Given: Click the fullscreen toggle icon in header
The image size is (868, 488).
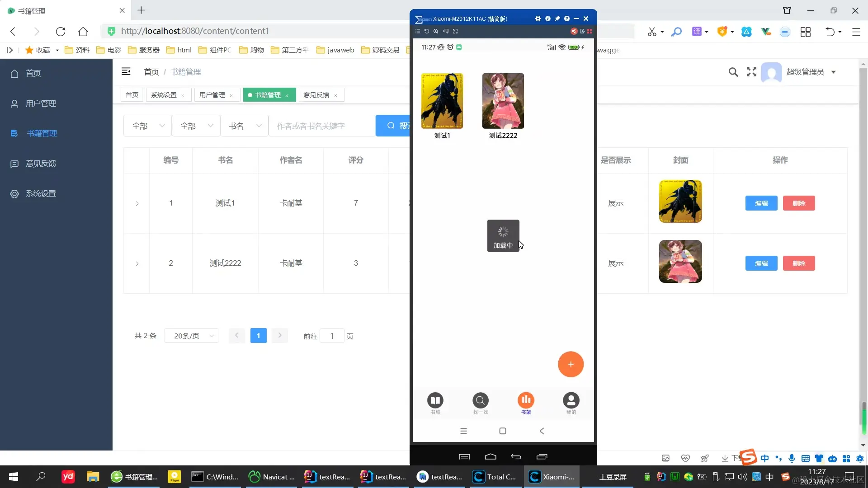Looking at the screenshot, I should 751,72.
